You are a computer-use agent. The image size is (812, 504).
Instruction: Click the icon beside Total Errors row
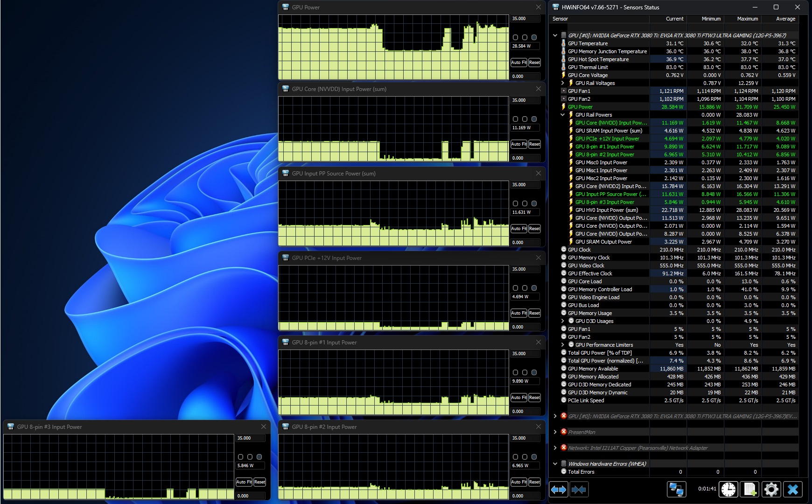click(563, 472)
